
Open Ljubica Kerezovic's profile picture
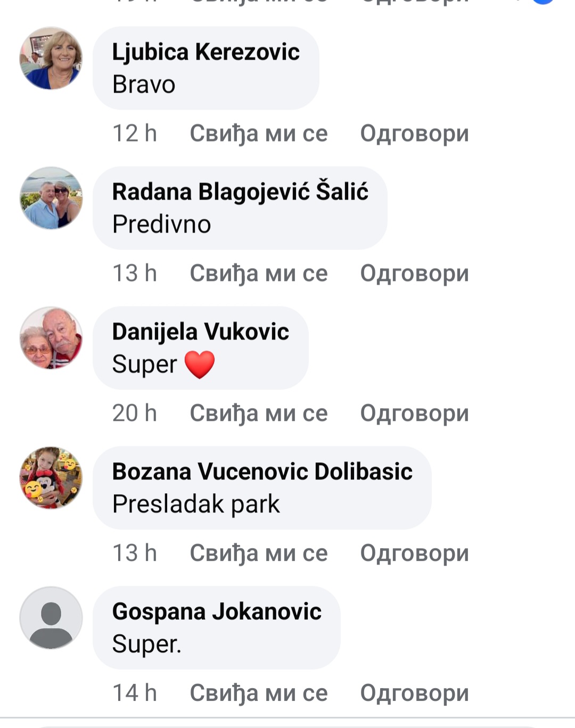tap(51, 58)
